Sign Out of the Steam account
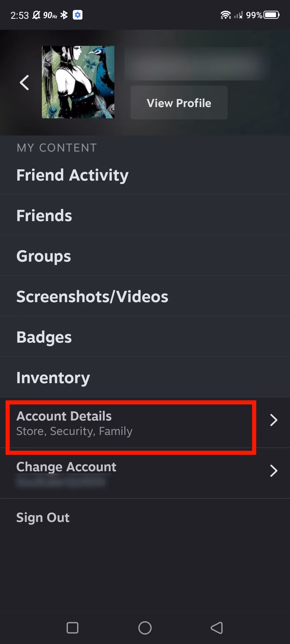 [43, 518]
